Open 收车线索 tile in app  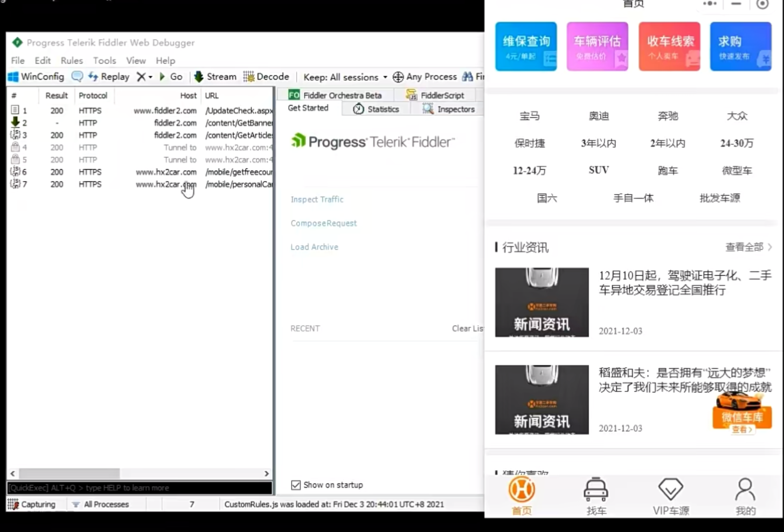coord(669,46)
